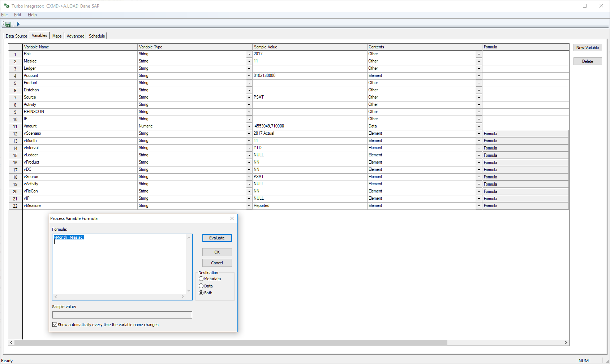The height and width of the screenshot is (364, 610).
Task: Click the vInterval variable name cell
Action: [x=80, y=148]
